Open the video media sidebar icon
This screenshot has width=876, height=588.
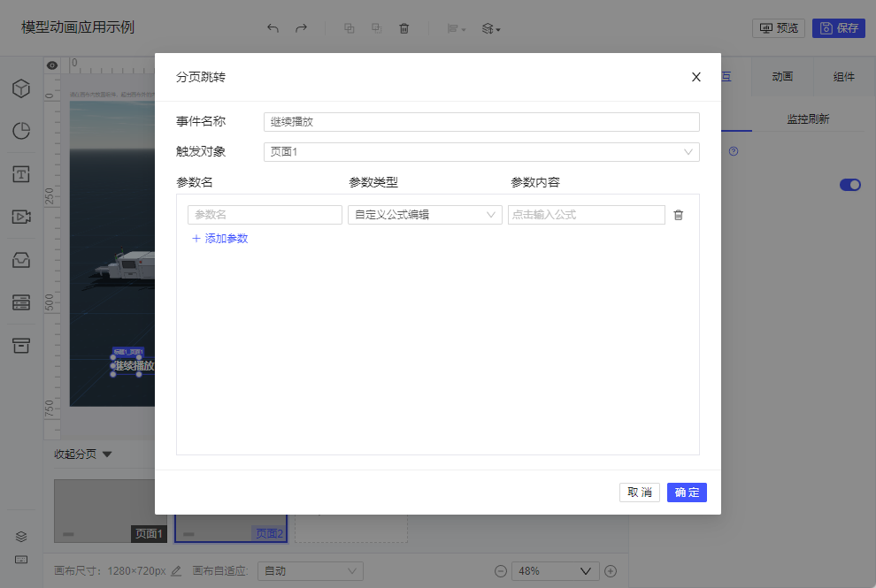(x=21, y=217)
